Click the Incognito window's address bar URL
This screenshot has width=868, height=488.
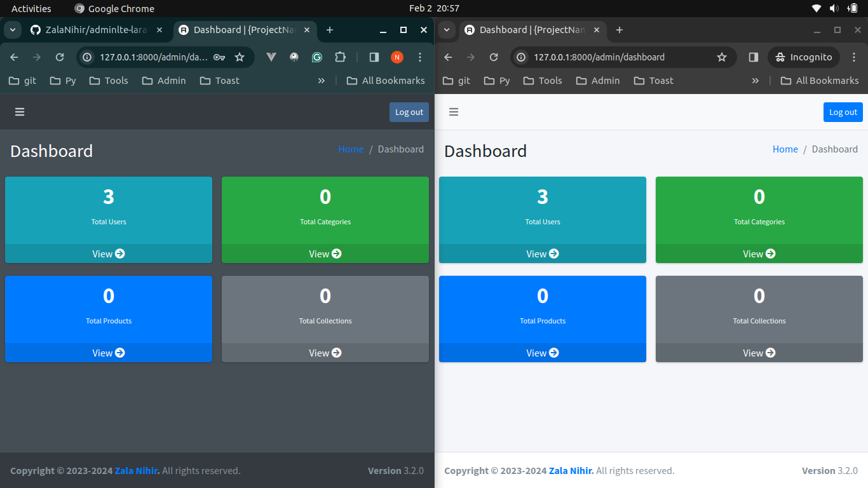pyautogui.click(x=599, y=57)
